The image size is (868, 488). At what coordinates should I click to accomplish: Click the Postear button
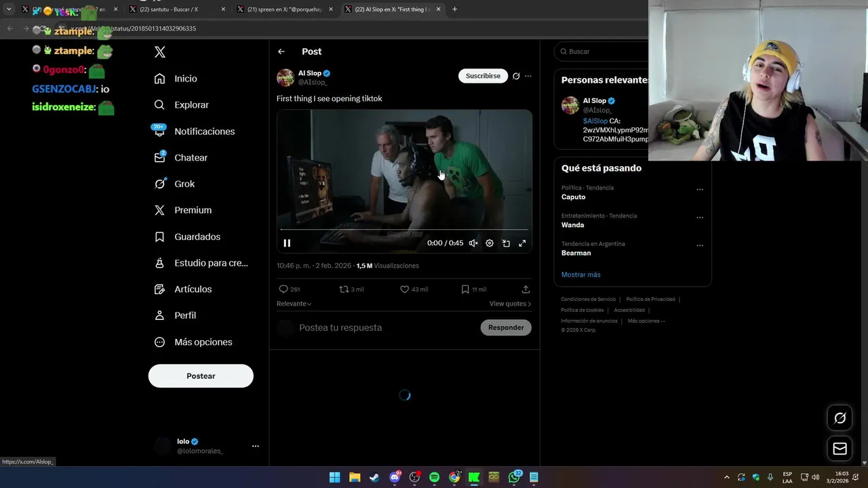pyautogui.click(x=201, y=376)
